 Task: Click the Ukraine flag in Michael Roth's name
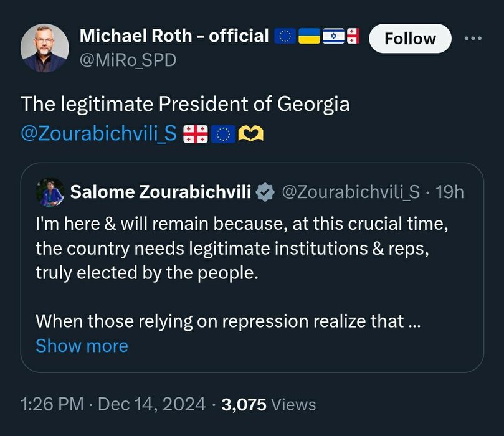(x=310, y=36)
